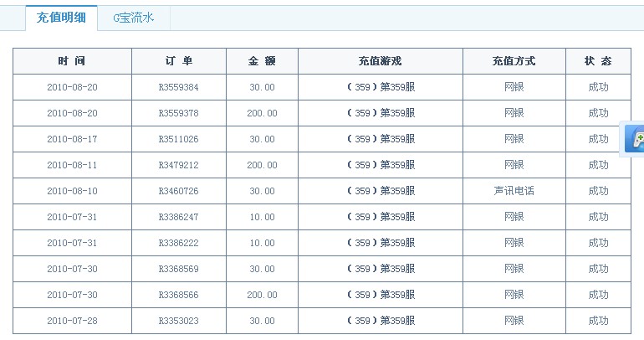
Task: Click the 状态 column header
Action: (598, 61)
